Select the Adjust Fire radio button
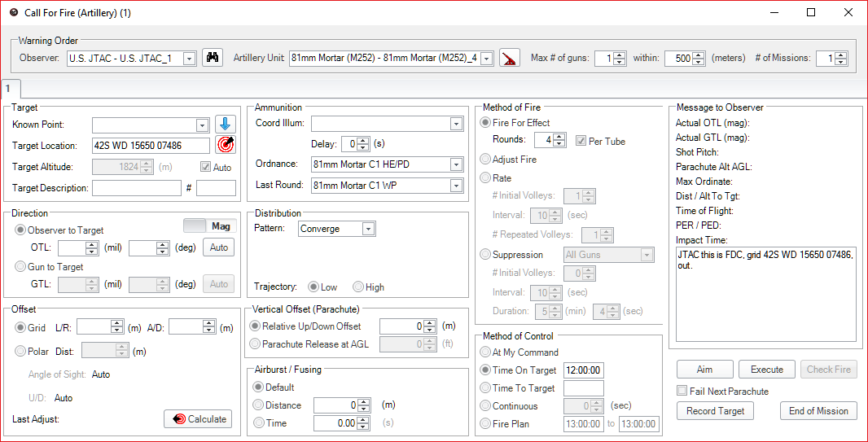868x442 pixels. point(485,160)
